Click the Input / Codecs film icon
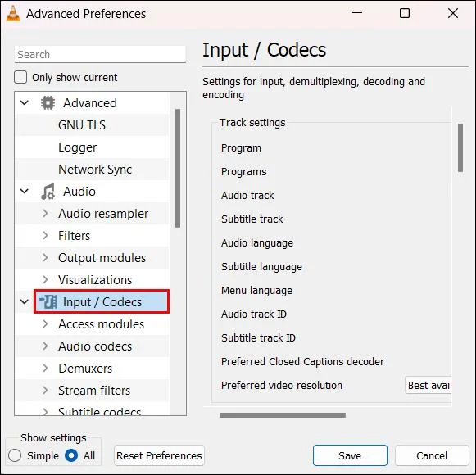The image size is (476, 475). [x=48, y=301]
